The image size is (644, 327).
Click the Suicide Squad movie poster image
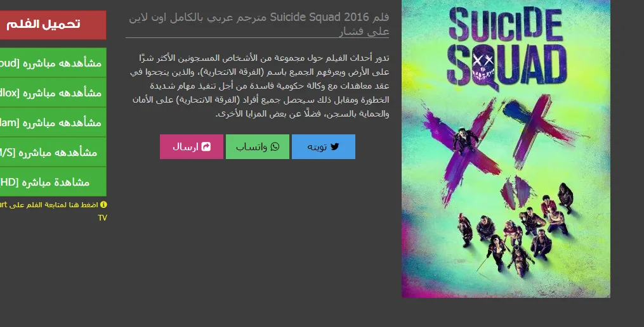[506, 148]
